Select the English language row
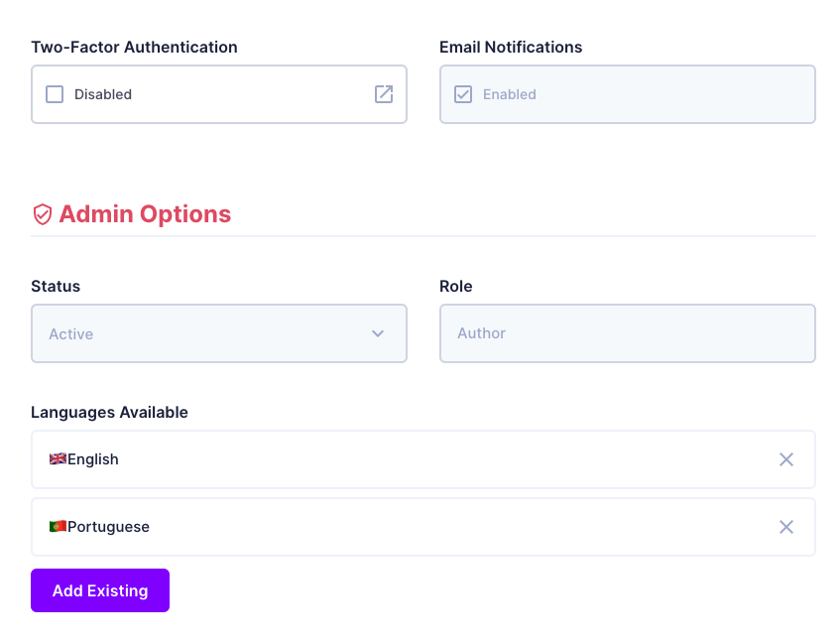 coord(397,458)
